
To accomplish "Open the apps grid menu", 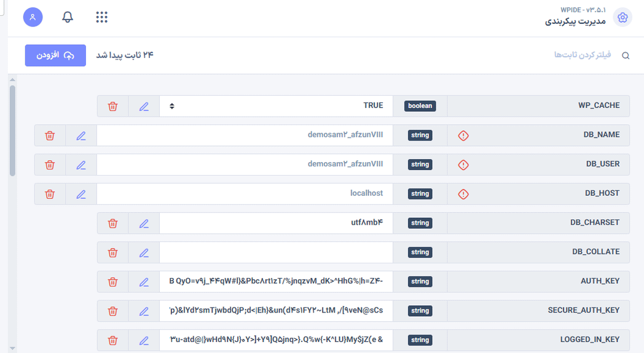I will tap(101, 17).
